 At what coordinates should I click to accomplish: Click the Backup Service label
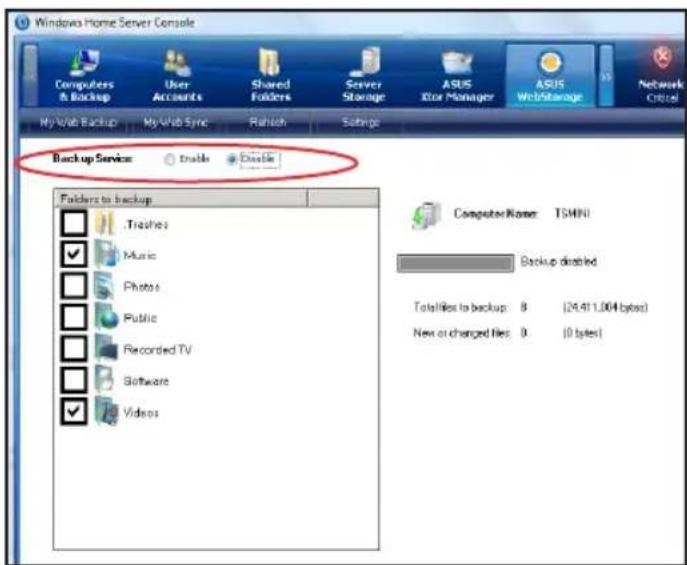(x=92, y=159)
